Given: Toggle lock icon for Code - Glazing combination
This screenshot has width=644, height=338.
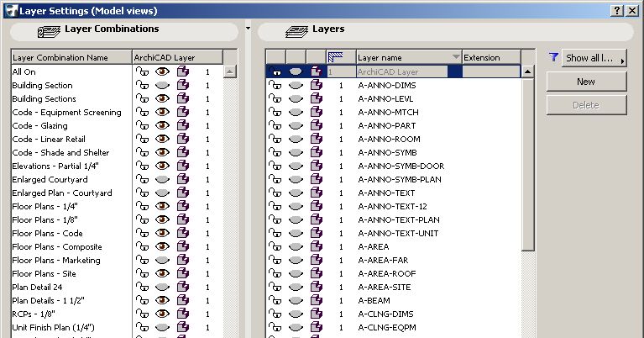Looking at the screenshot, I should point(142,125).
